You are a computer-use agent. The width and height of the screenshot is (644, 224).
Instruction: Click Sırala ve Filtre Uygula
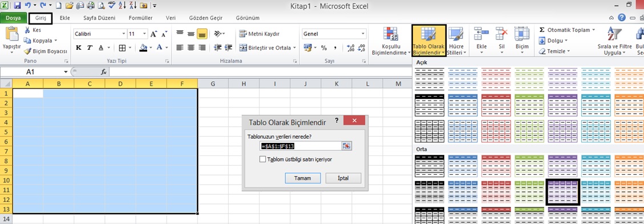point(614,41)
